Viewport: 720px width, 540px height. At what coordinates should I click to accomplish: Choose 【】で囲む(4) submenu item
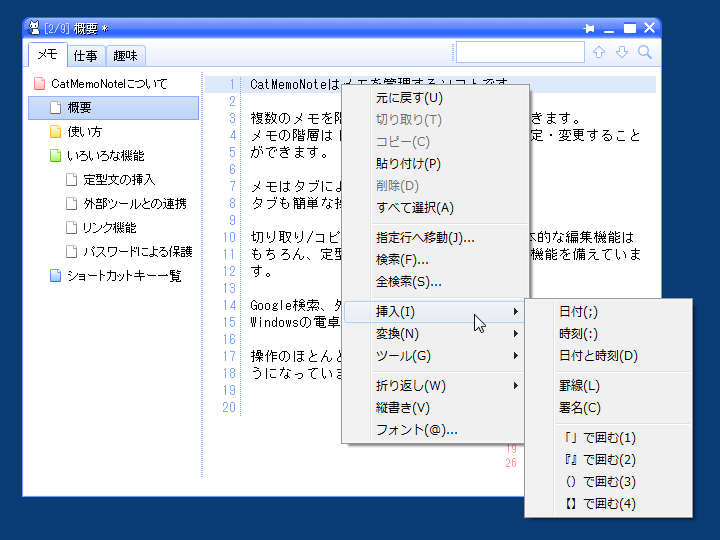608,504
